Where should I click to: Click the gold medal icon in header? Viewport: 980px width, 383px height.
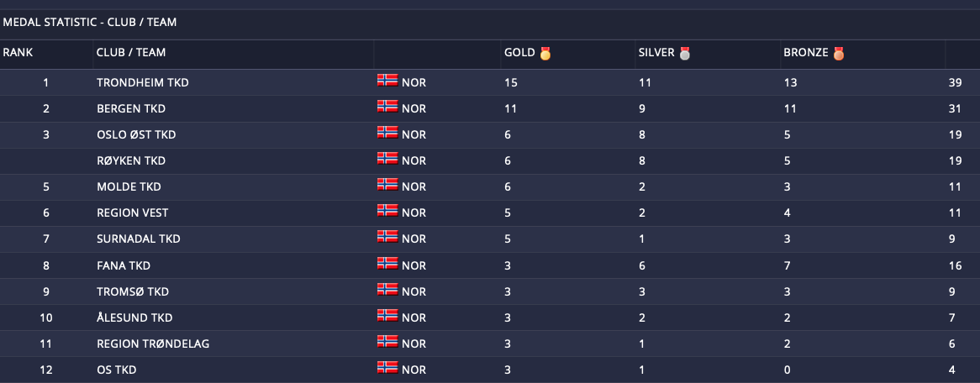(x=545, y=54)
